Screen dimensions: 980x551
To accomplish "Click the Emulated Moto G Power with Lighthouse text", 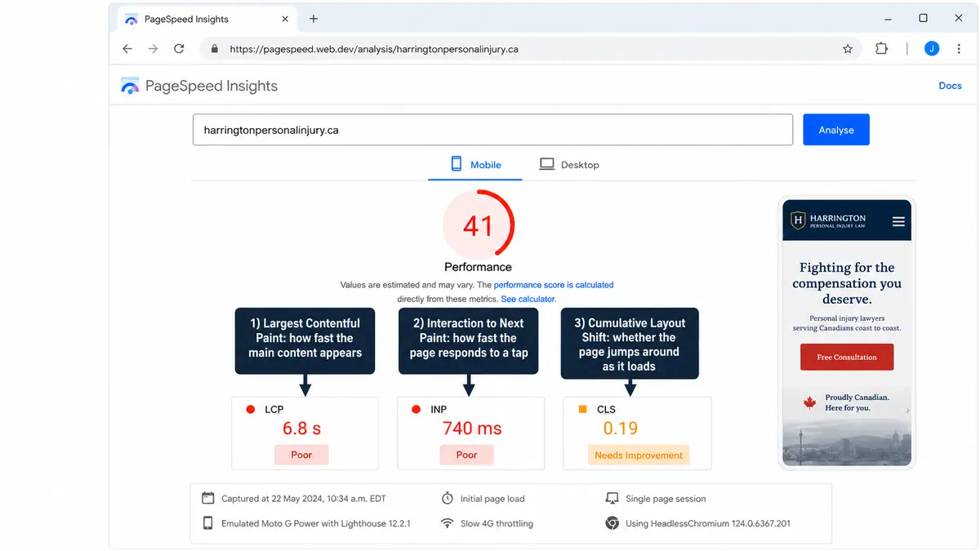I will point(316,523).
